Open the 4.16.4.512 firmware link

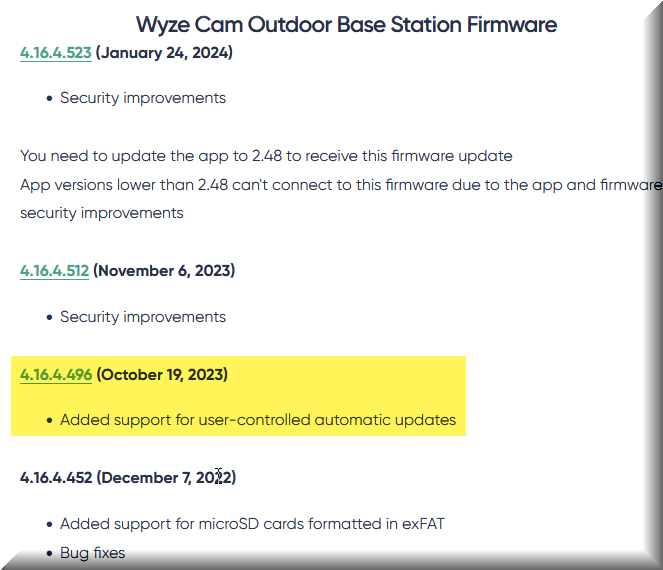(54, 271)
